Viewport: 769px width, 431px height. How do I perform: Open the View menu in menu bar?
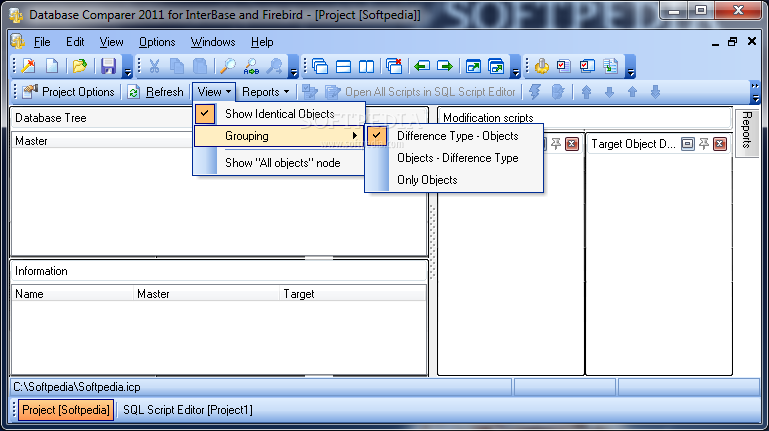(111, 42)
